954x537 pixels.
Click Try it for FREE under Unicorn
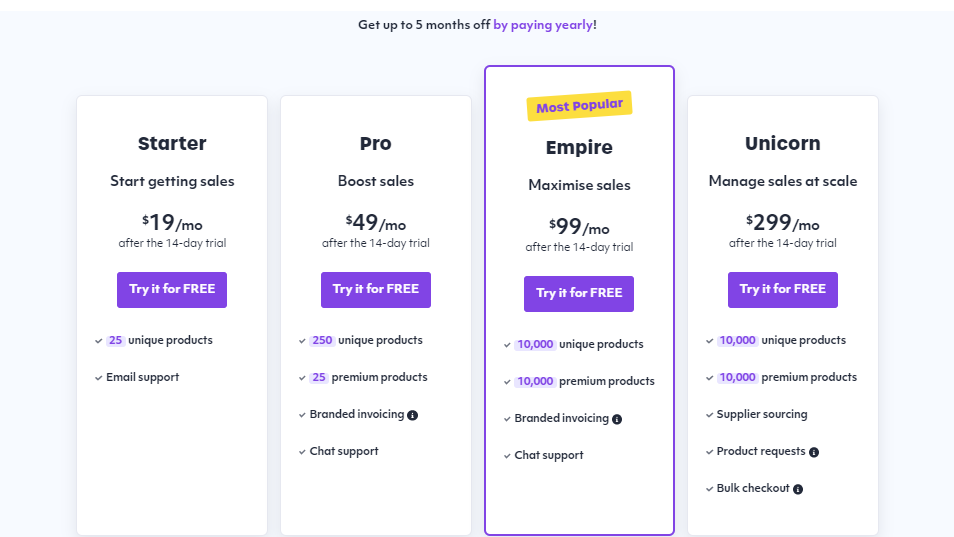coord(782,289)
